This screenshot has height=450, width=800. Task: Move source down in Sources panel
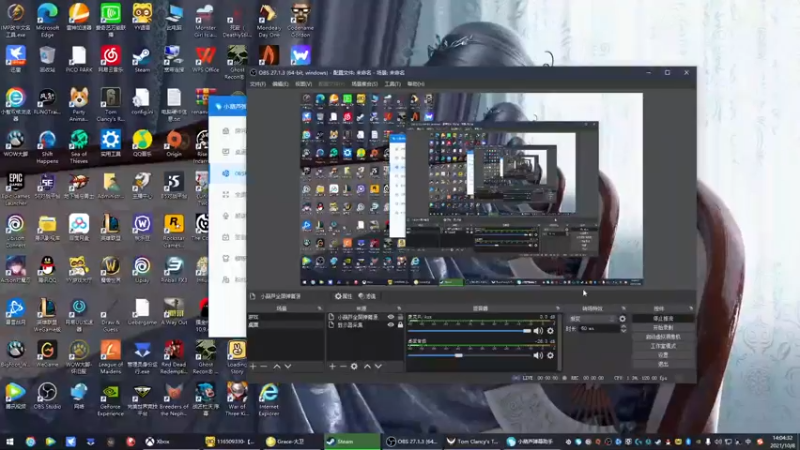pos(378,366)
